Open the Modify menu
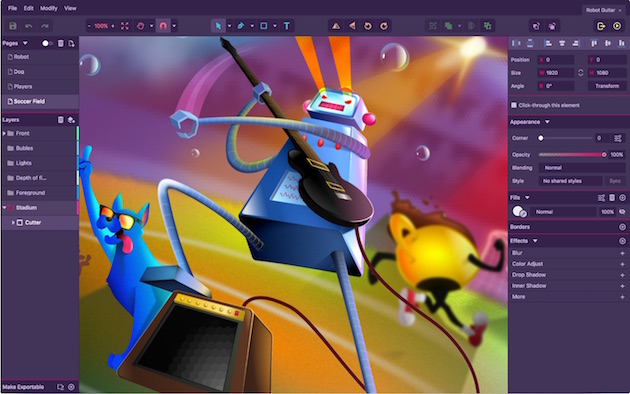The image size is (630, 394). (49, 8)
